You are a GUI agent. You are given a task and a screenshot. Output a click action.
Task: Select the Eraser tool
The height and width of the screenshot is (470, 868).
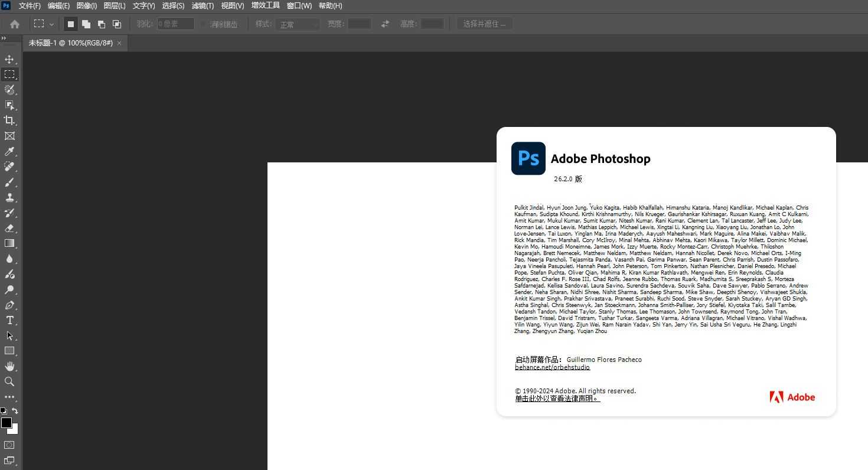pos(9,229)
